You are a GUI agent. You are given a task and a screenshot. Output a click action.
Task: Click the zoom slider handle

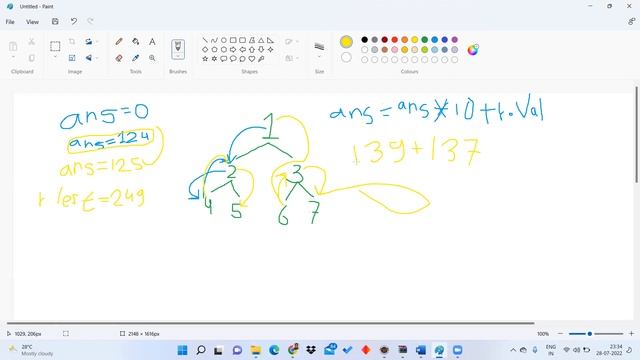(589, 333)
